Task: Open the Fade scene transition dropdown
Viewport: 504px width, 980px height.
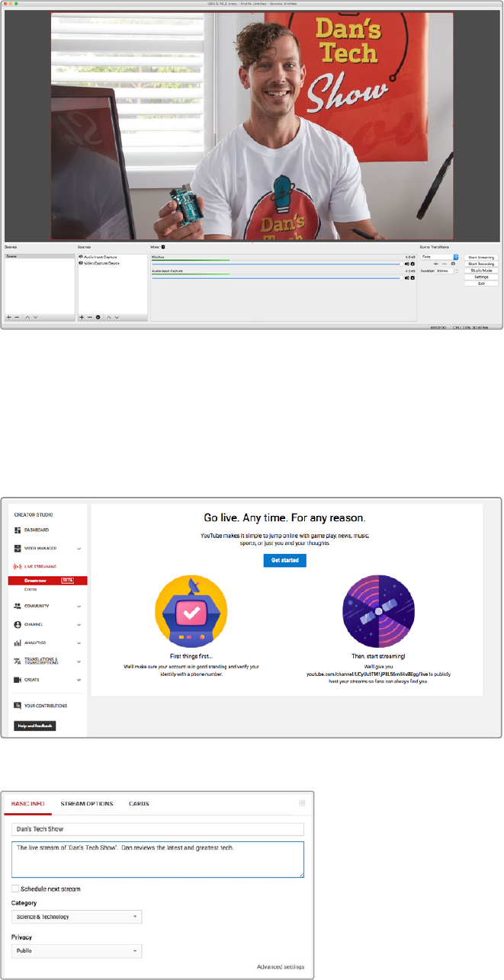Action: coord(439,257)
